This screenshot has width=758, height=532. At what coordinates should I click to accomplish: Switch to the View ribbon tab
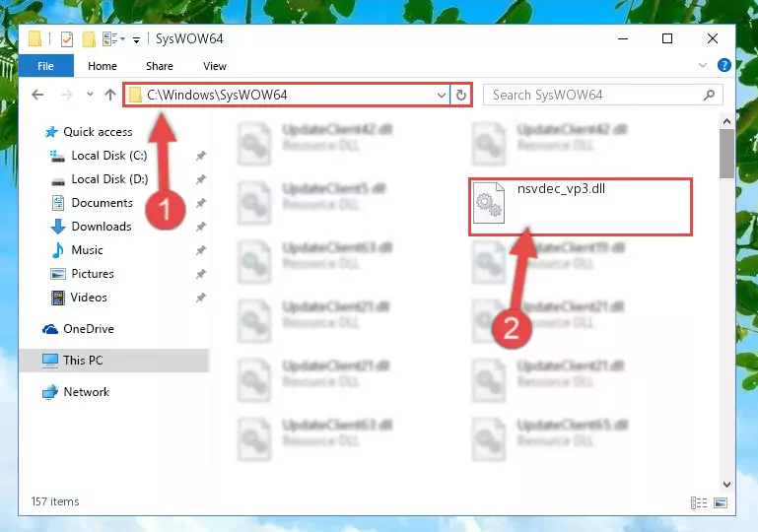[x=215, y=66]
